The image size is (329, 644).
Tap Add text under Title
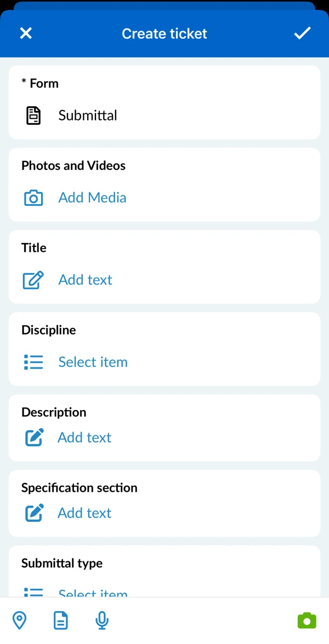(x=85, y=280)
